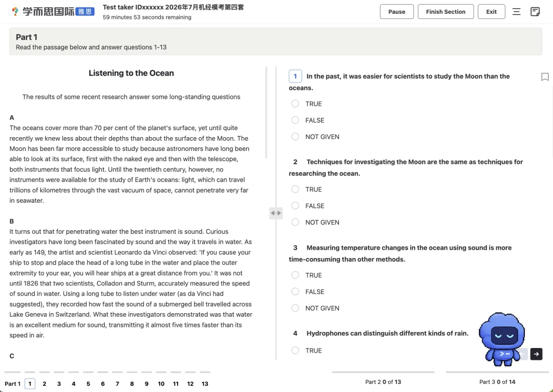Click the remaining time text
553x392 pixels.
click(147, 17)
